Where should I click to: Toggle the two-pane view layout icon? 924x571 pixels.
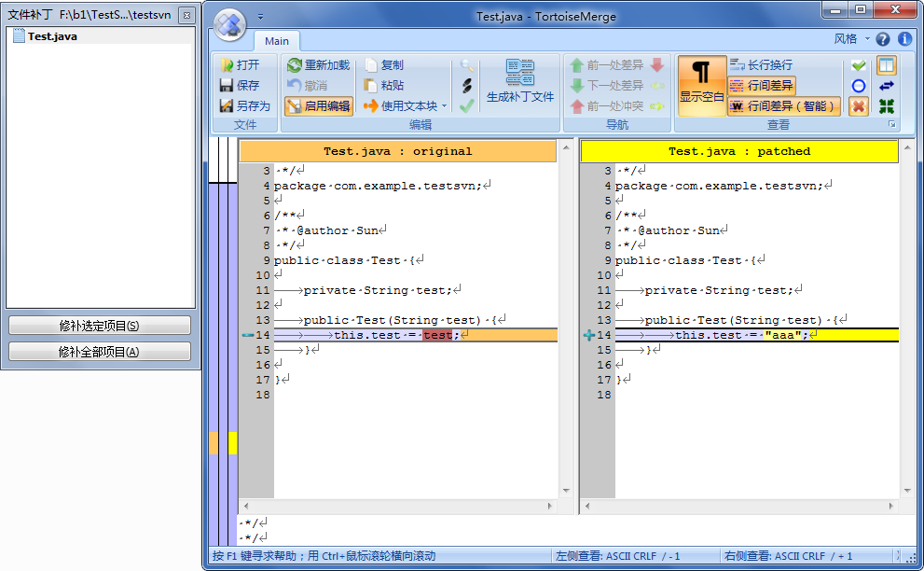887,65
